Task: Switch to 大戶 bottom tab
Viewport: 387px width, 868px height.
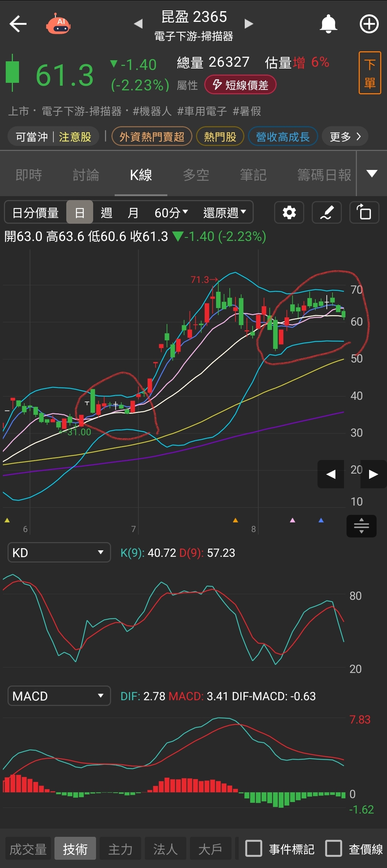Action: tap(210, 849)
